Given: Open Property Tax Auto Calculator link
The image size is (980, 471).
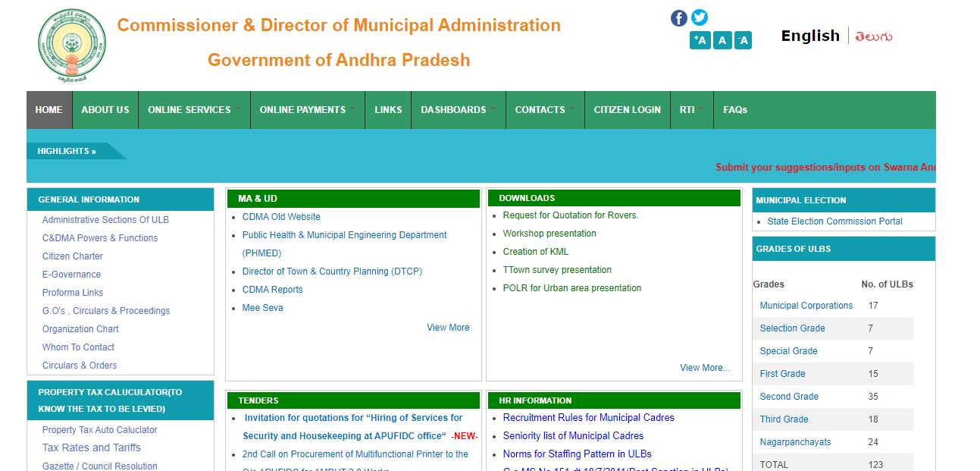Looking at the screenshot, I should 100,430.
